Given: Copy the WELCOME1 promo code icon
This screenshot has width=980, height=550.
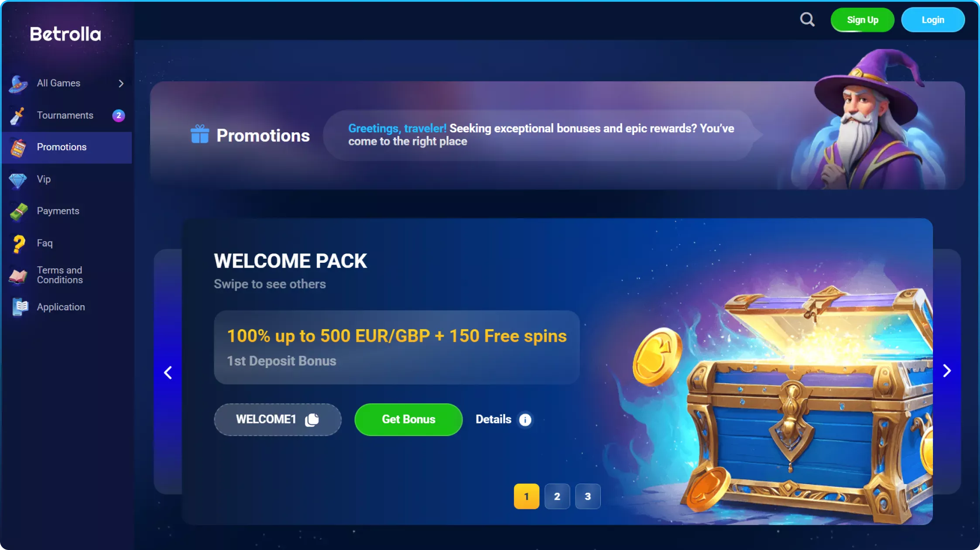Looking at the screenshot, I should pyautogui.click(x=312, y=419).
